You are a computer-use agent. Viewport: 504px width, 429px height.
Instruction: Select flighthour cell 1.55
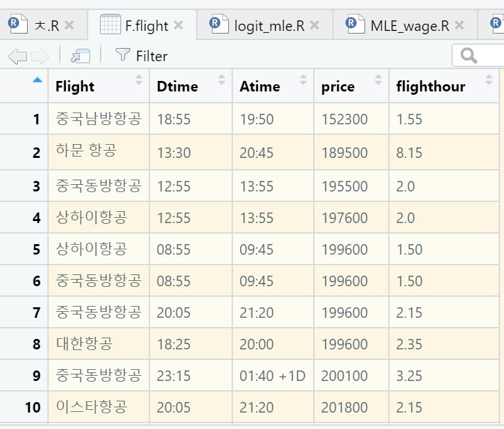tap(444, 119)
